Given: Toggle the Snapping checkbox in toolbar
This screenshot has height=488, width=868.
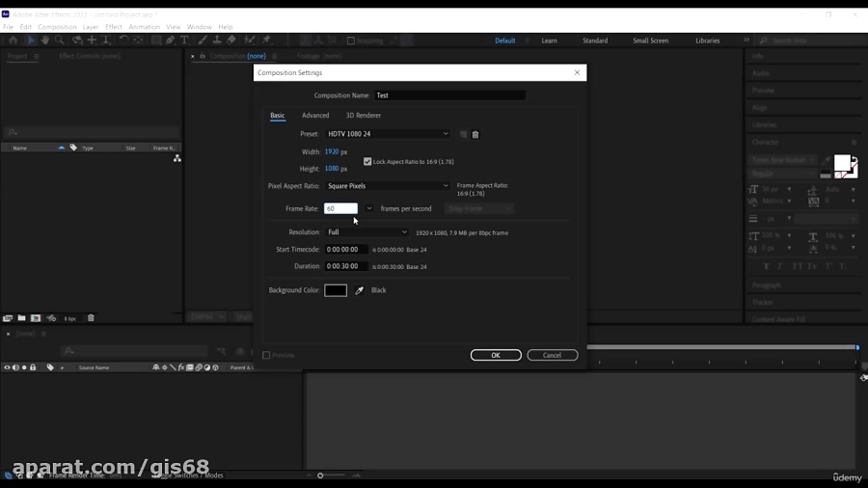Looking at the screenshot, I should (350, 41).
